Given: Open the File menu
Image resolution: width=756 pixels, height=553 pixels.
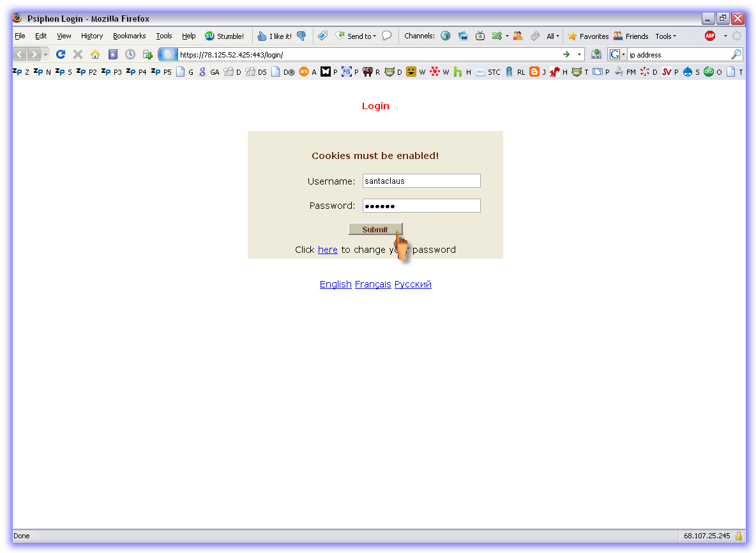Looking at the screenshot, I should (x=20, y=36).
